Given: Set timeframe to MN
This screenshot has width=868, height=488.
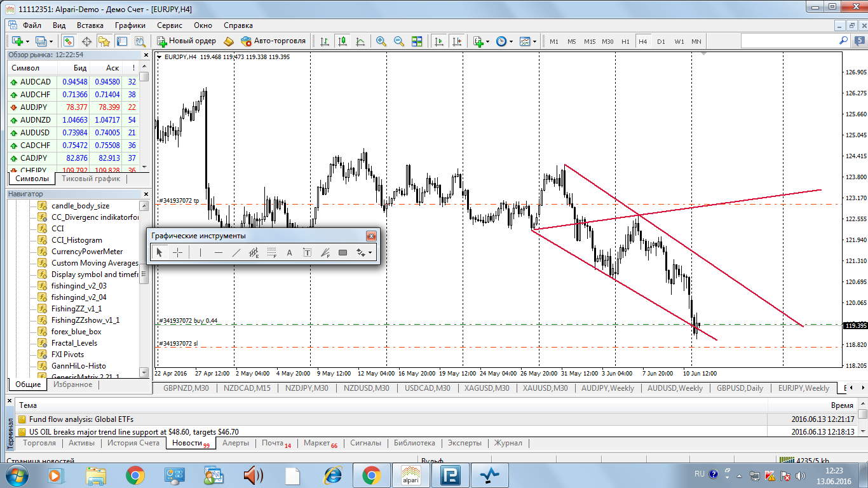Looking at the screenshot, I should click(x=696, y=41).
